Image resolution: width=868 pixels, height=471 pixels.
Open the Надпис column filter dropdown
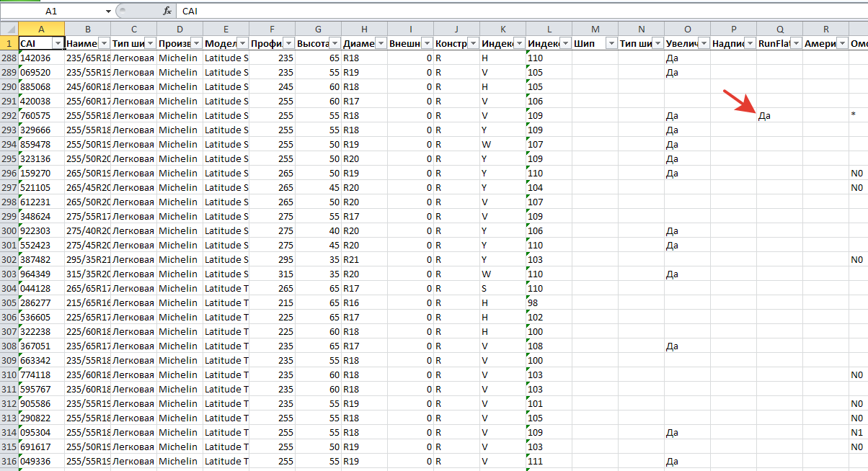coord(749,43)
